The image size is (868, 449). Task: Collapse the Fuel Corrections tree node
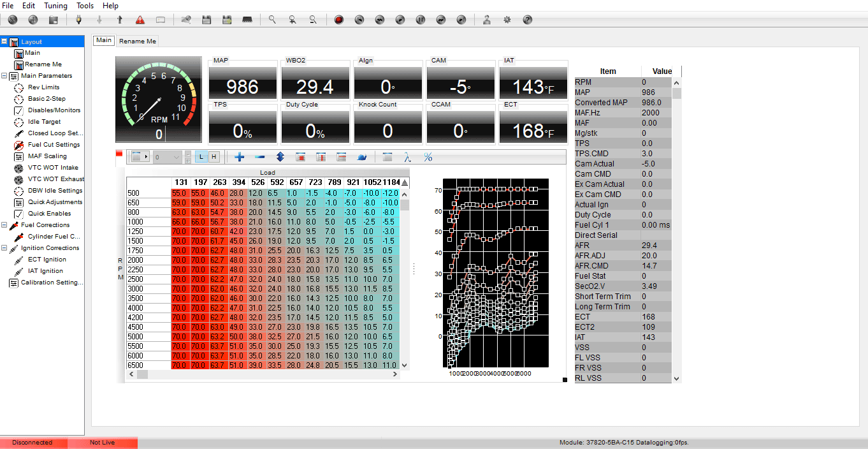click(x=4, y=225)
